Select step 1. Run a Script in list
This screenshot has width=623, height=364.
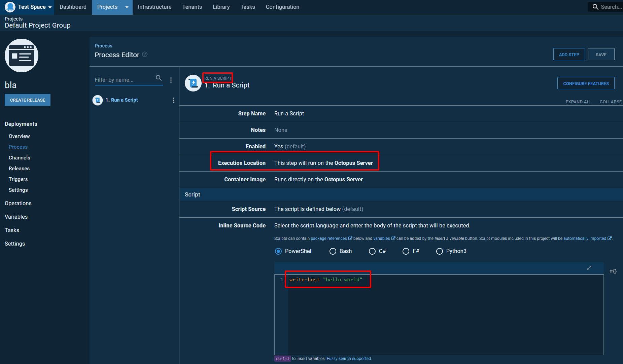pos(122,100)
